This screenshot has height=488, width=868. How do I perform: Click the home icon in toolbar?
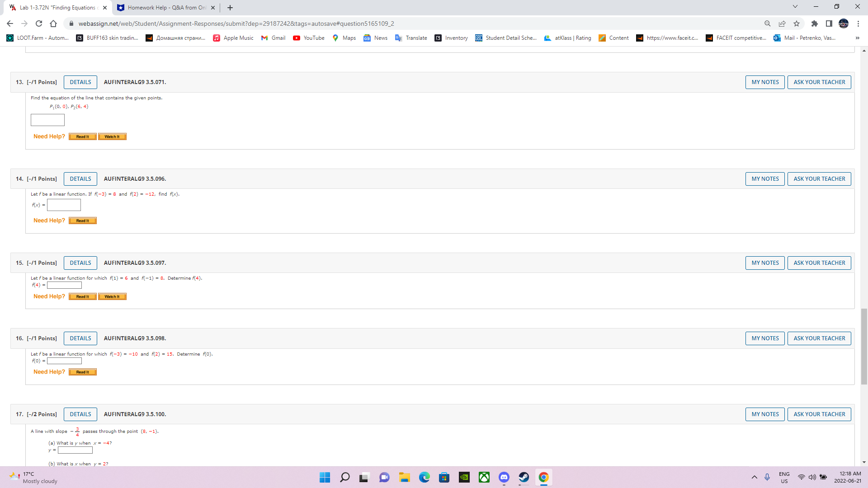click(x=53, y=23)
